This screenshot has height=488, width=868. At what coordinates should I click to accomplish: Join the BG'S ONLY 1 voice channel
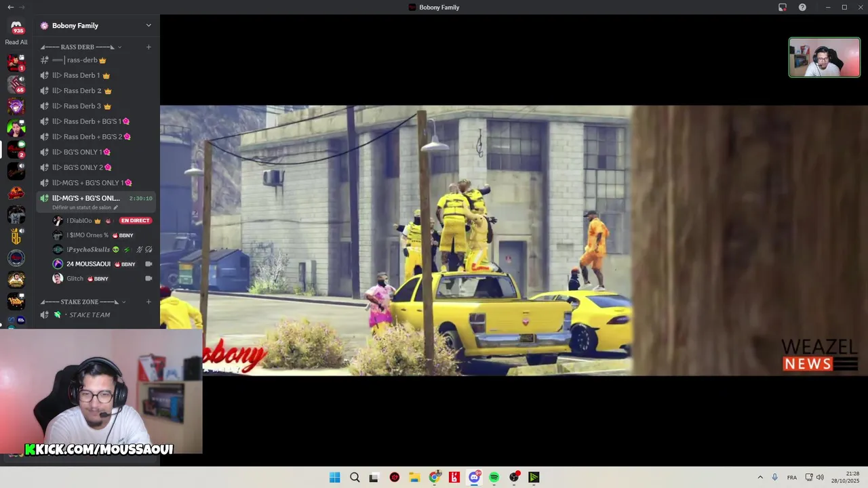click(96, 152)
